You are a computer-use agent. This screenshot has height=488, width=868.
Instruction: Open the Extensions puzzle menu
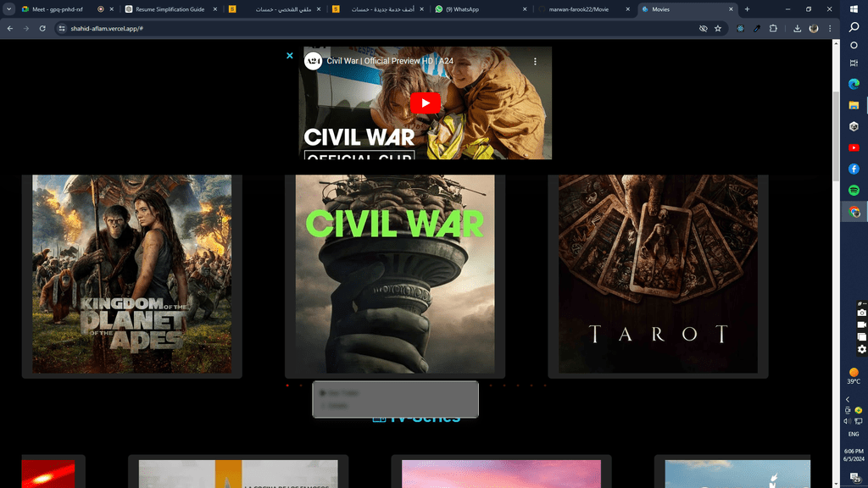pos(773,28)
